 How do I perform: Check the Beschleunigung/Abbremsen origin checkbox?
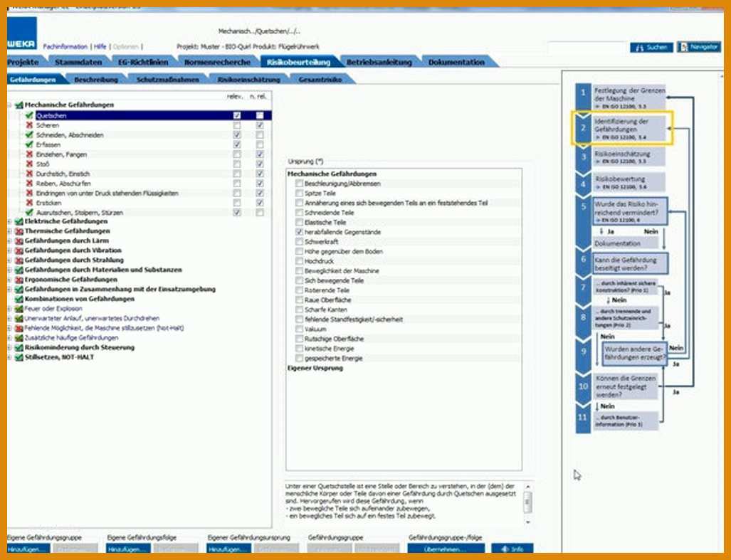(299, 184)
